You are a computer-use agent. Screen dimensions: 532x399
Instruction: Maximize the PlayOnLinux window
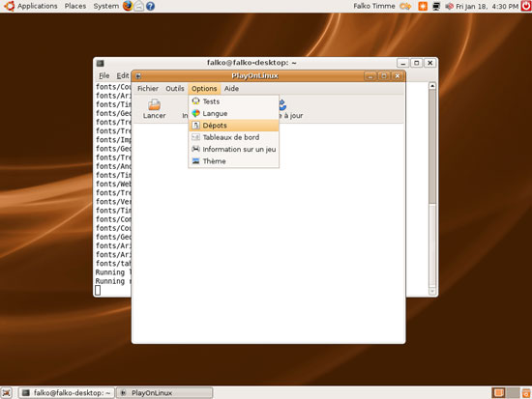point(384,76)
